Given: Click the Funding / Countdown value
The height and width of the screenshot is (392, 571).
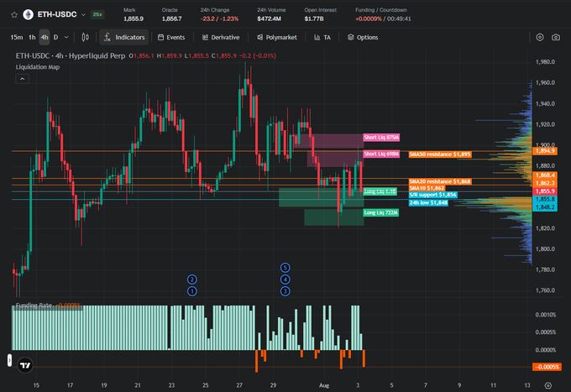Looking at the screenshot, I should point(383,18).
